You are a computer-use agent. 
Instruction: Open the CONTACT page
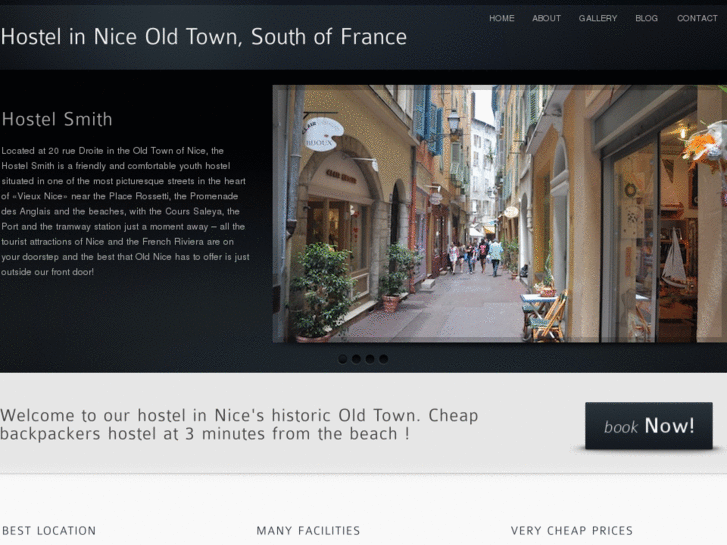(697, 18)
